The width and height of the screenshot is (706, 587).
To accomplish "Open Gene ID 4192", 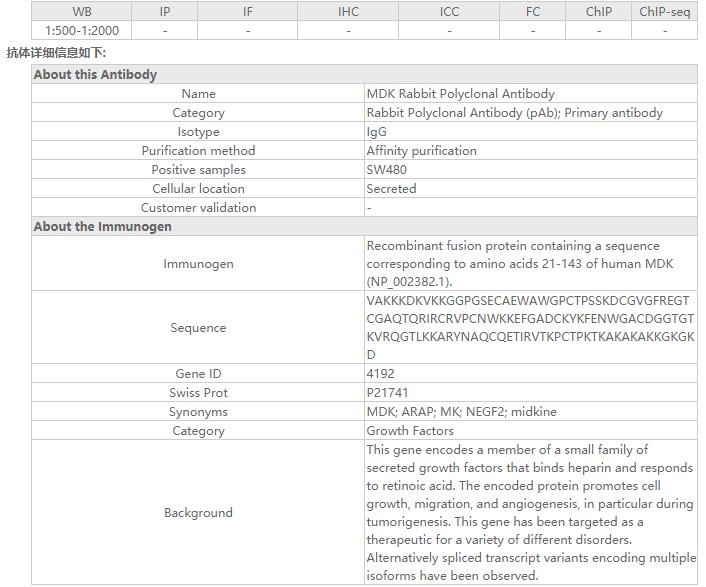I will coord(381,374).
